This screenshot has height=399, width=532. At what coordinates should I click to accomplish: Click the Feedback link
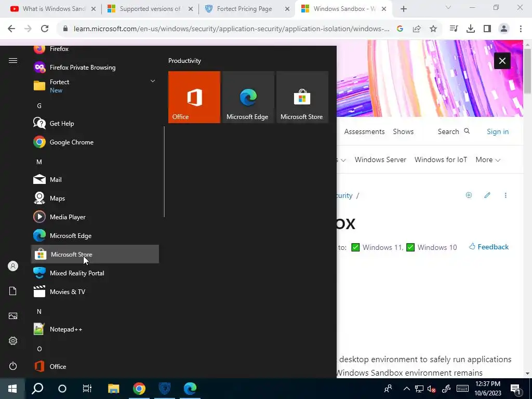point(489,247)
